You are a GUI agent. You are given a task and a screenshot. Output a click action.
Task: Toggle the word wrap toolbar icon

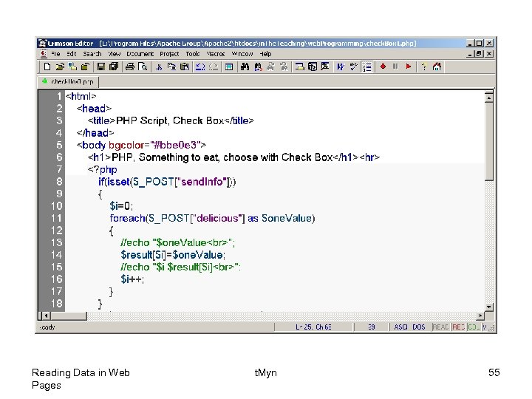[341, 66]
